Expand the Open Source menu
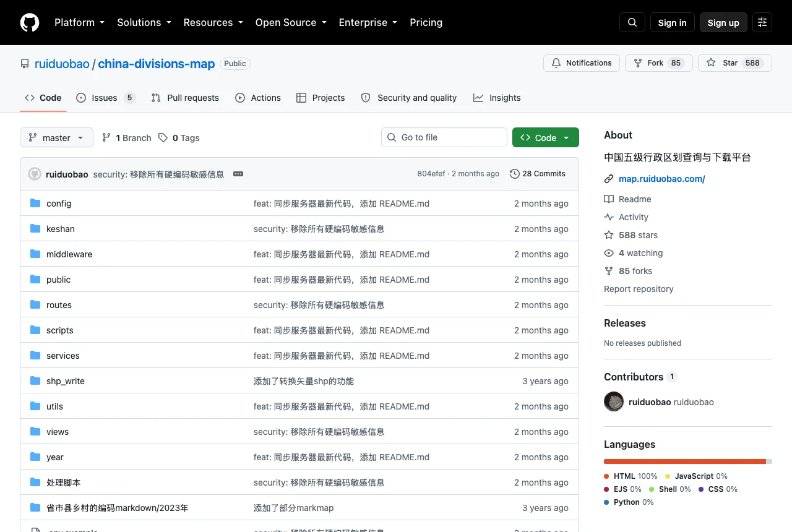792x532 pixels. click(x=291, y=22)
